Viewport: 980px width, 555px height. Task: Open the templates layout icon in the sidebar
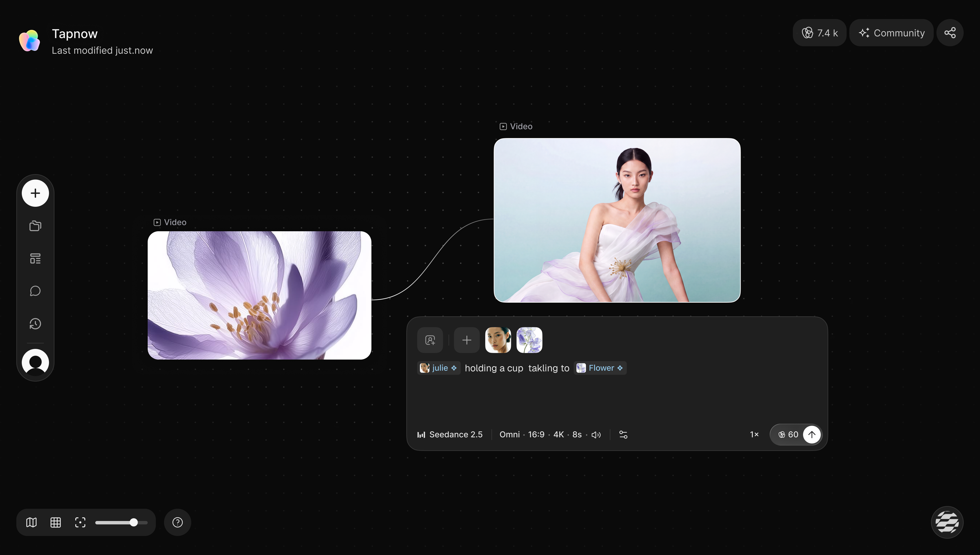tap(35, 258)
